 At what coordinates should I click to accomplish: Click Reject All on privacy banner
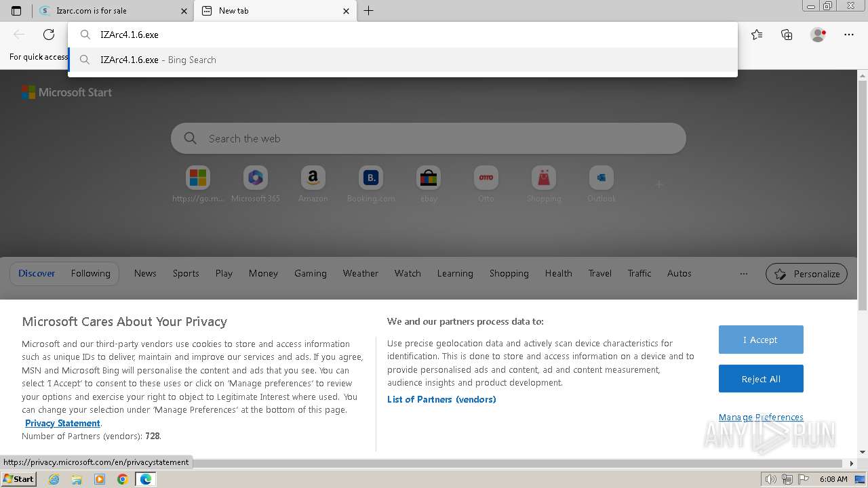coord(761,379)
